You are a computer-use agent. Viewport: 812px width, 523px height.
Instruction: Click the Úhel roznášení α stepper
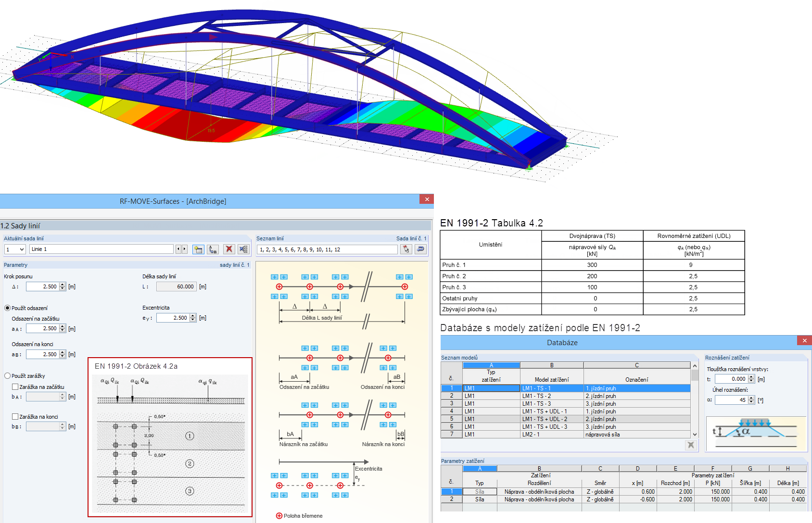(x=751, y=400)
